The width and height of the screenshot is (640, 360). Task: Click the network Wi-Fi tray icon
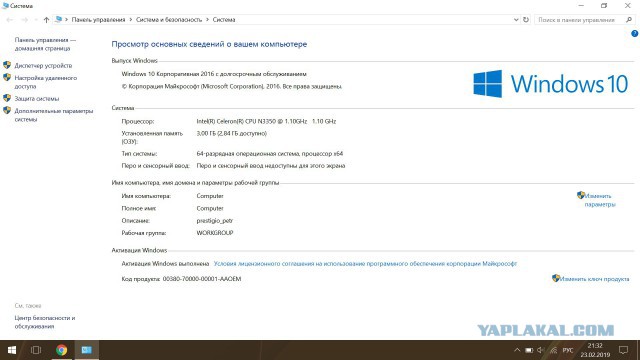click(553, 350)
